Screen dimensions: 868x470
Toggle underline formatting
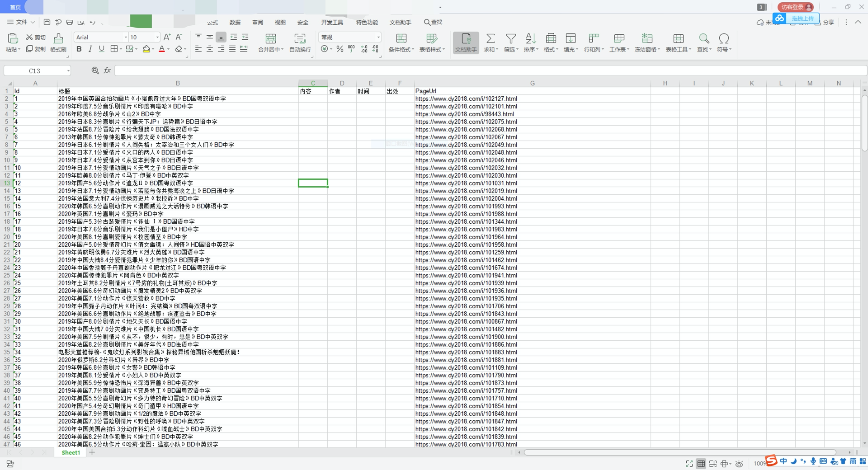coord(102,49)
